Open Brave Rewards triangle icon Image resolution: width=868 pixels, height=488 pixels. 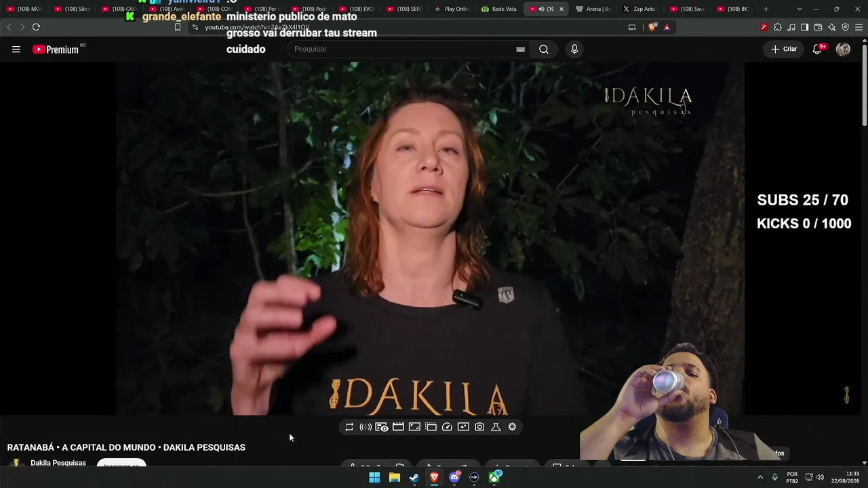(x=667, y=27)
